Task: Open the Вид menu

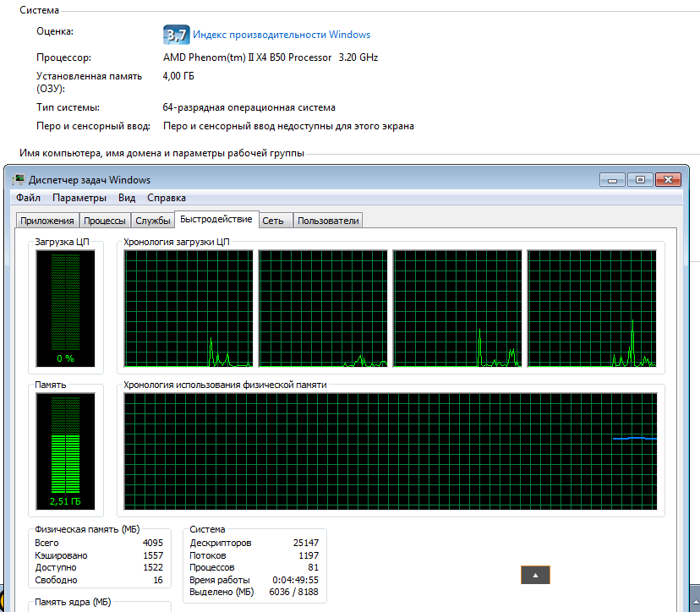Action: [127, 198]
